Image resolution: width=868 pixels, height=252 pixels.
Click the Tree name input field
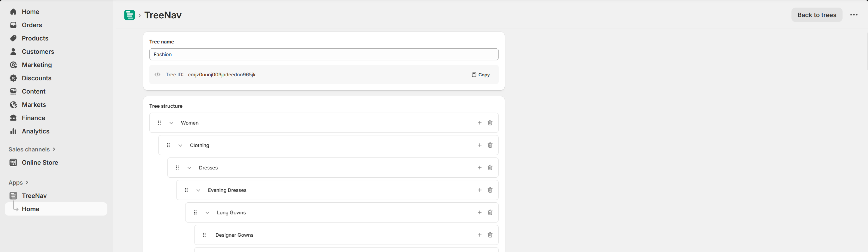coord(323,54)
